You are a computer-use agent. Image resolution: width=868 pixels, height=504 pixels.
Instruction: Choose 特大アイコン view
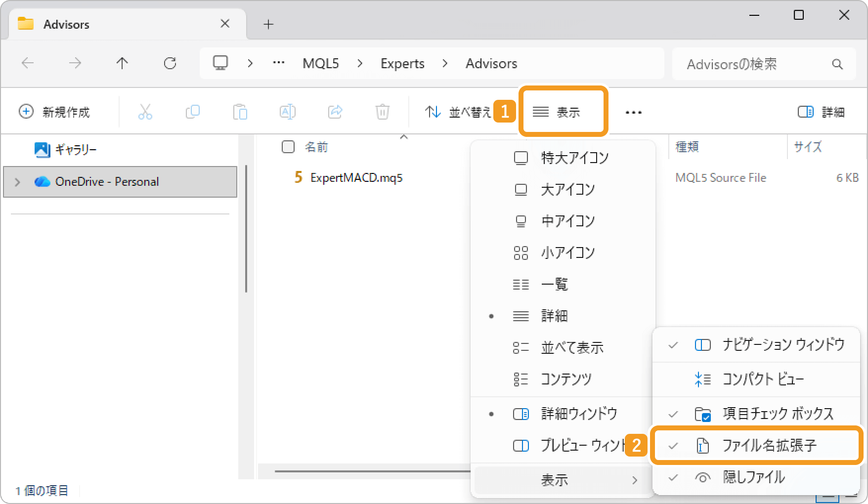coord(563,158)
